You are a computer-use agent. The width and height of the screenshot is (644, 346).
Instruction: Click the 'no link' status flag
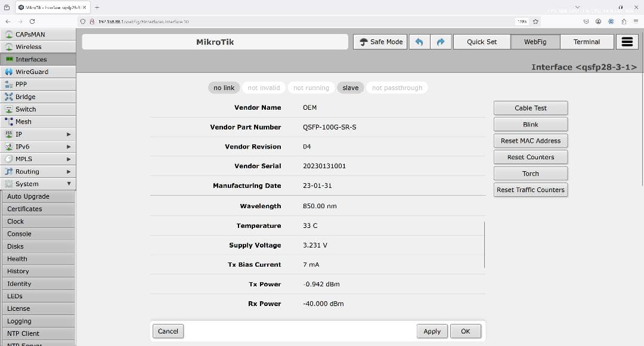224,88
